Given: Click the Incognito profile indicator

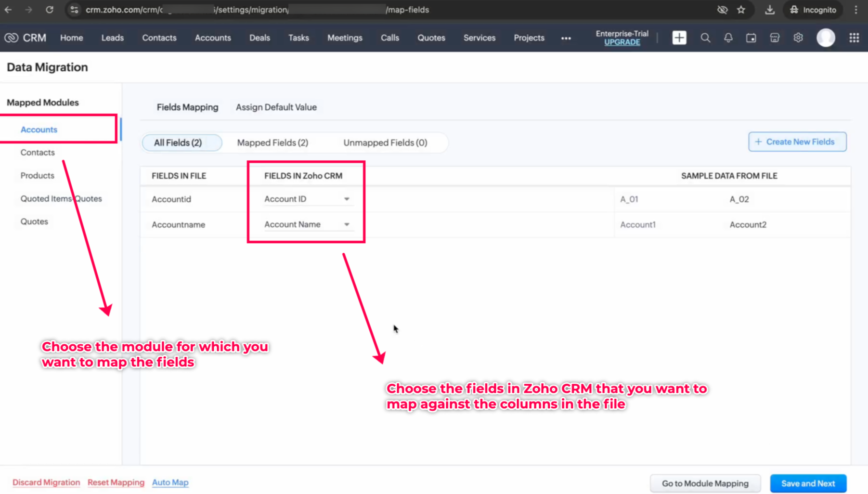Looking at the screenshot, I should (x=814, y=10).
